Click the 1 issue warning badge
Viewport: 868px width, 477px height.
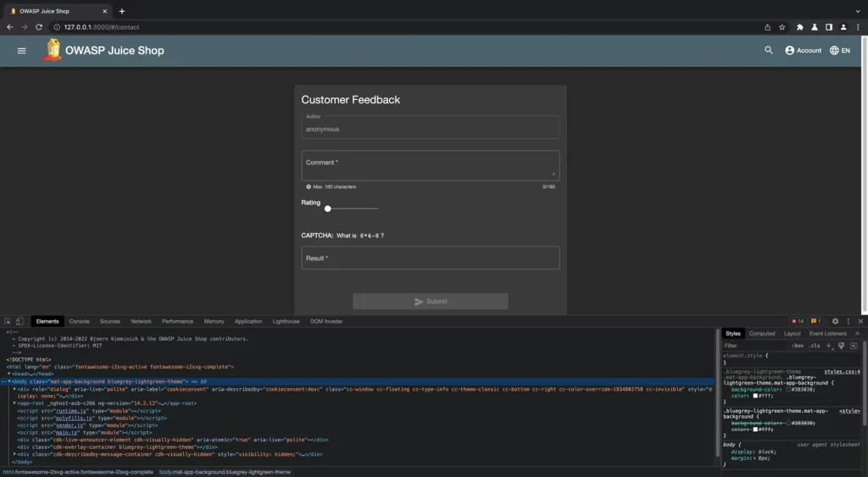pyautogui.click(x=816, y=321)
